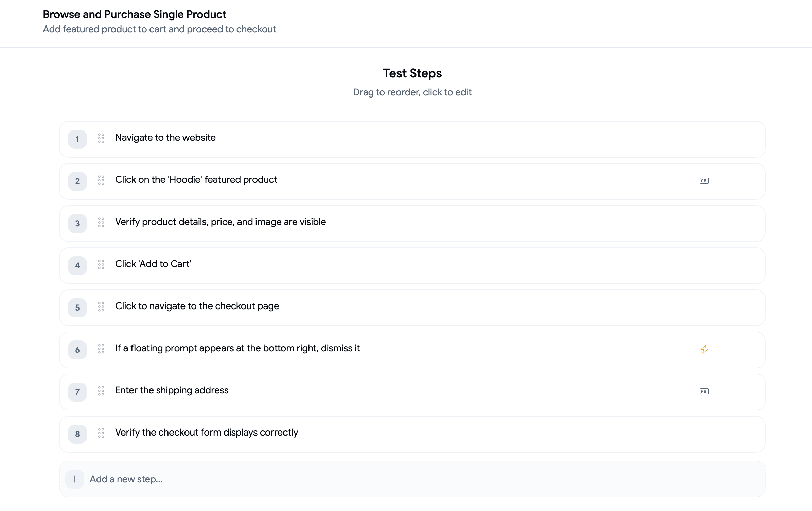Select the checkout page navigation step
This screenshot has height=511, width=812.
tap(197, 306)
